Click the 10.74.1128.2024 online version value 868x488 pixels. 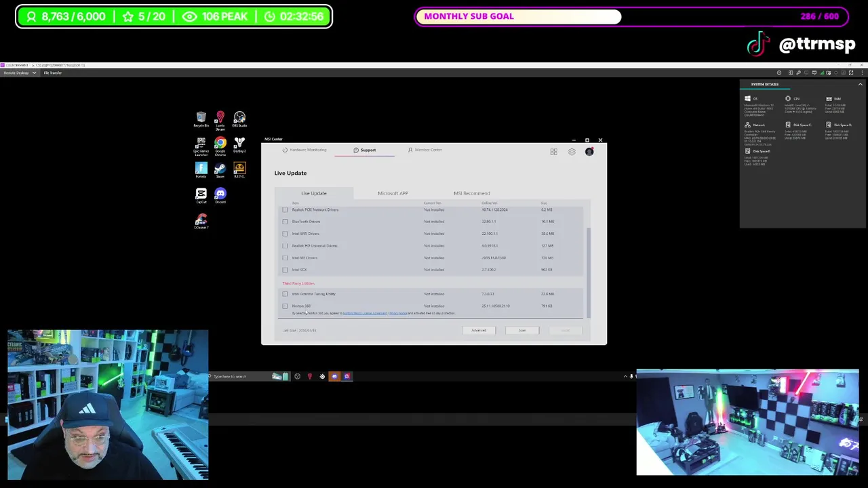coord(494,209)
